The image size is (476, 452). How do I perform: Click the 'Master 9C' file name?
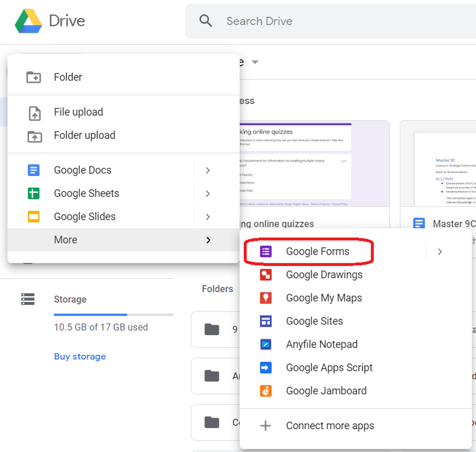point(454,224)
